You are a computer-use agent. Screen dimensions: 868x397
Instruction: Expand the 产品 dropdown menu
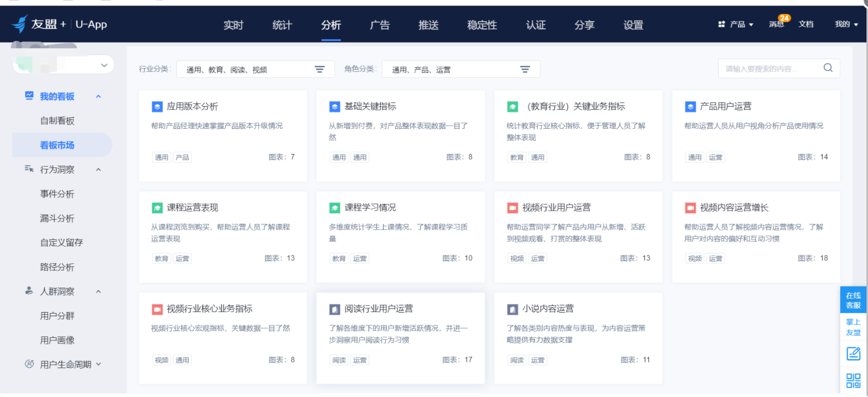[736, 24]
